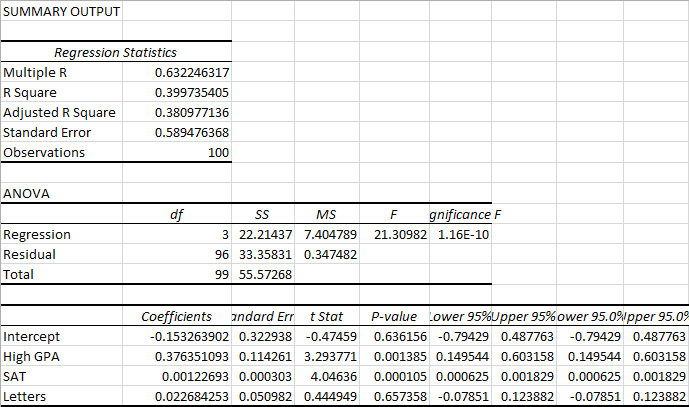
Task: Select SAT standard error 0.000303
Action: [x=263, y=376]
